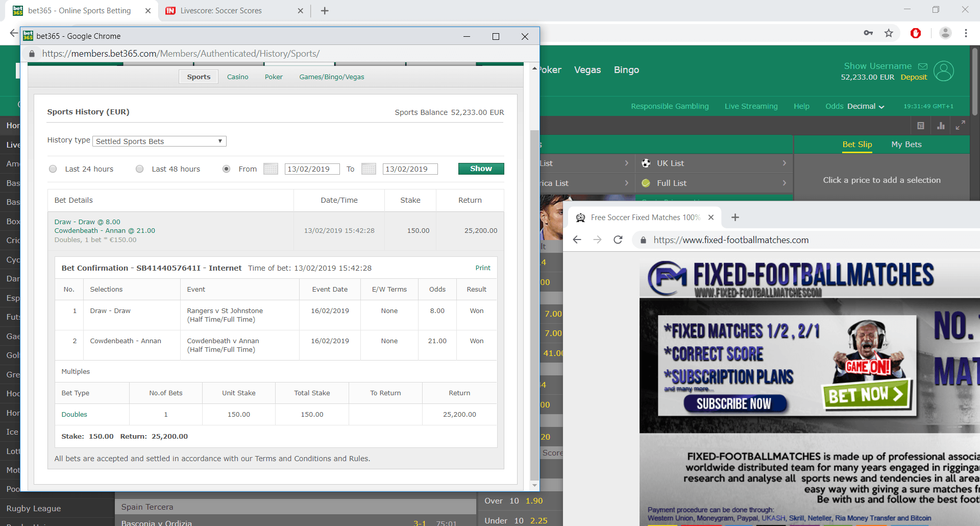The height and width of the screenshot is (526, 980).
Task: Open the Chrome three-dot menu
Action: click(966, 33)
